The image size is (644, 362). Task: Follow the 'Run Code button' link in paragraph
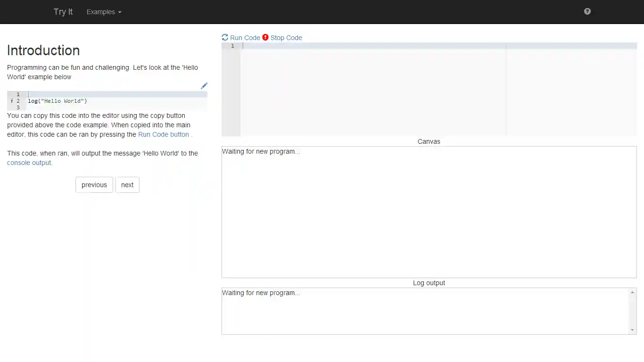(163, 134)
